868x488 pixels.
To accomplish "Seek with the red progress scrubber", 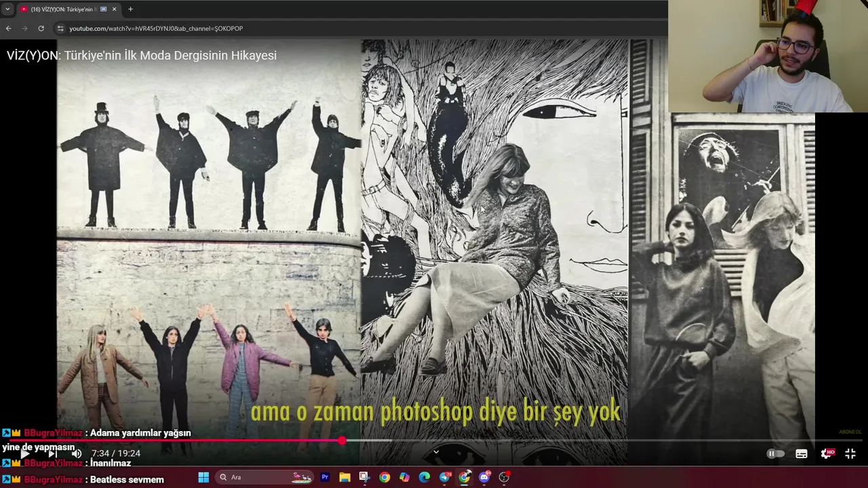I will pos(342,441).
